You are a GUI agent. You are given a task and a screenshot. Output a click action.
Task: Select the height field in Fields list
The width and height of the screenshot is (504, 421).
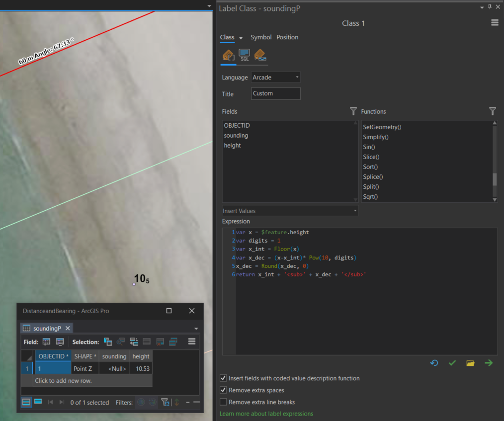click(232, 145)
